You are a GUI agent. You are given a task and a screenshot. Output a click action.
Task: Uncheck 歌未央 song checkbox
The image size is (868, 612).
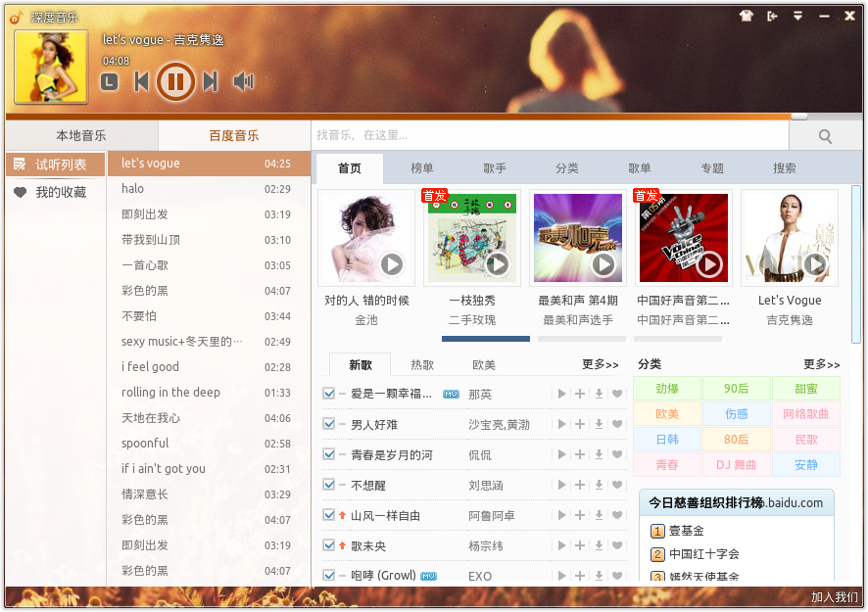(x=329, y=545)
